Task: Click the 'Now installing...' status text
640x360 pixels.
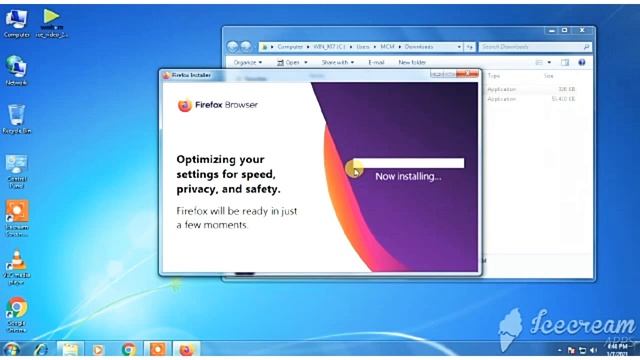Action: (408, 176)
